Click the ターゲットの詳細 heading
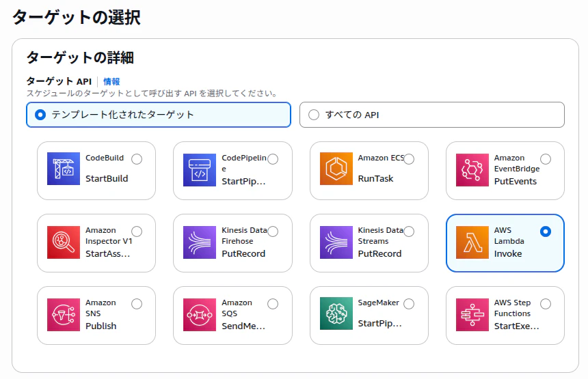This screenshot has width=588, height=379. pos(80,57)
